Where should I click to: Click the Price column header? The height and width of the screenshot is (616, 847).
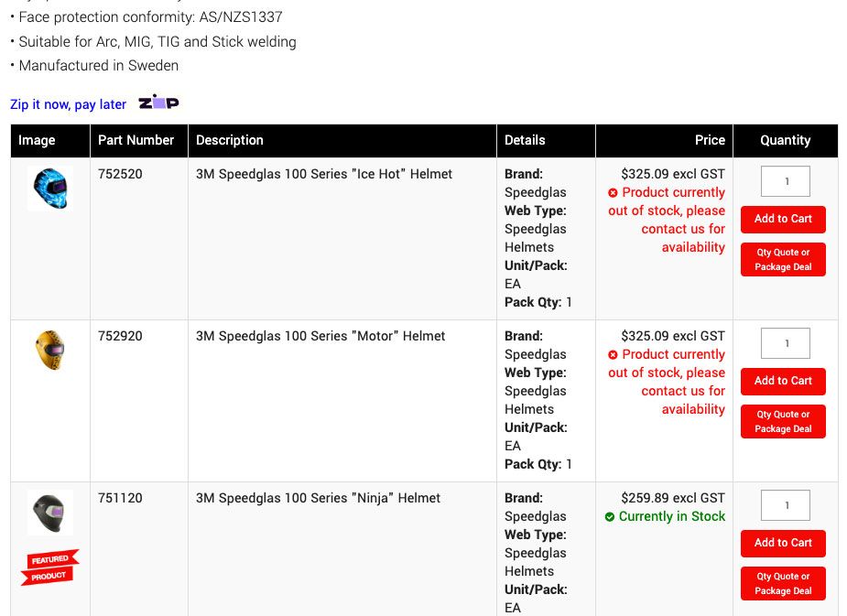click(710, 140)
